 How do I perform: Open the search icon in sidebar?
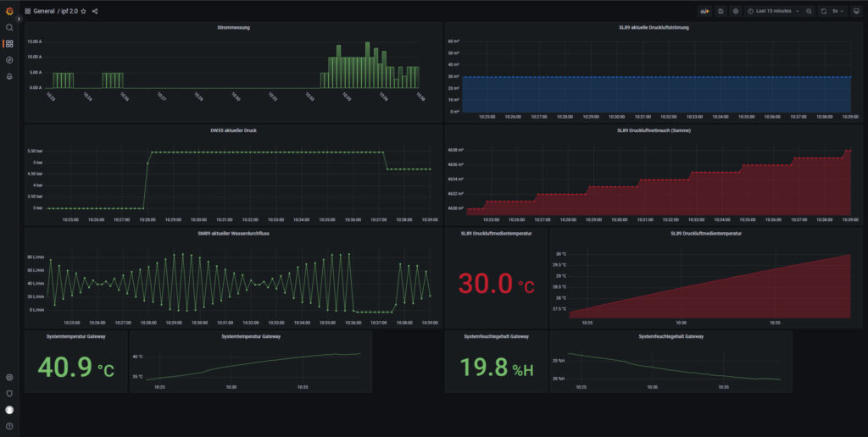click(9, 27)
